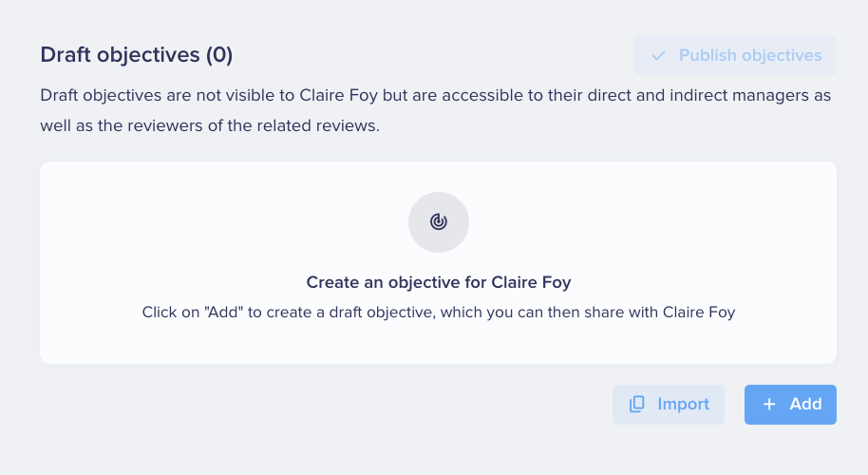Click the 'Publish objectives' label text
This screenshot has width=868, height=475.
tap(750, 55)
